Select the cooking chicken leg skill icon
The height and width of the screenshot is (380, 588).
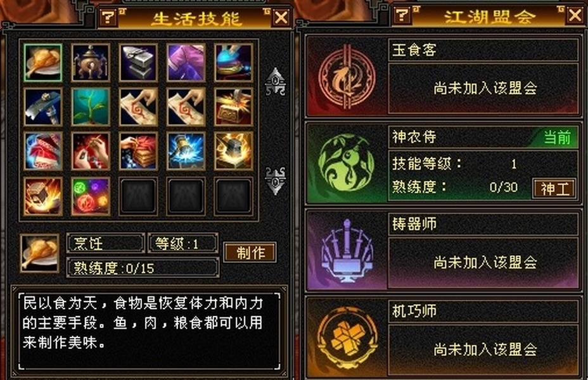click(x=42, y=63)
